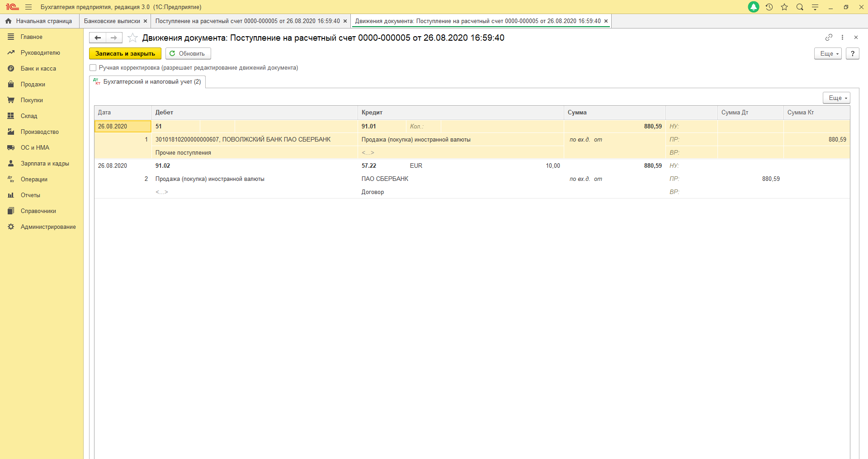Click Записать и закрыть button
The image size is (868, 459).
pyautogui.click(x=125, y=53)
